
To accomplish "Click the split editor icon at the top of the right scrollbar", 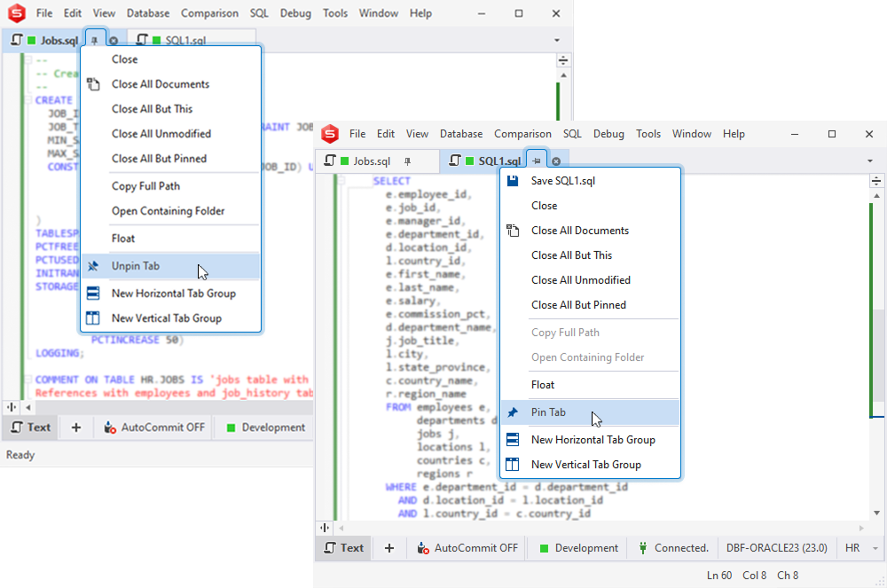I will click(x=876, y=182).
